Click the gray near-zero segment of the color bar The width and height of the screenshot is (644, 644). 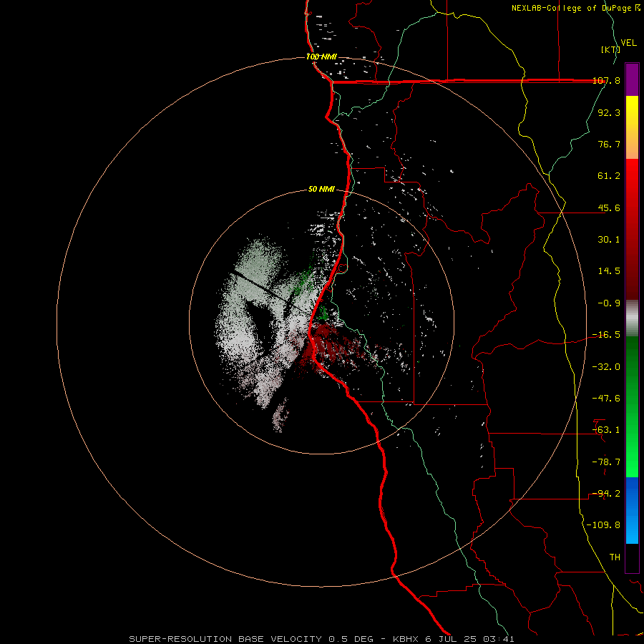click(632, 318)
